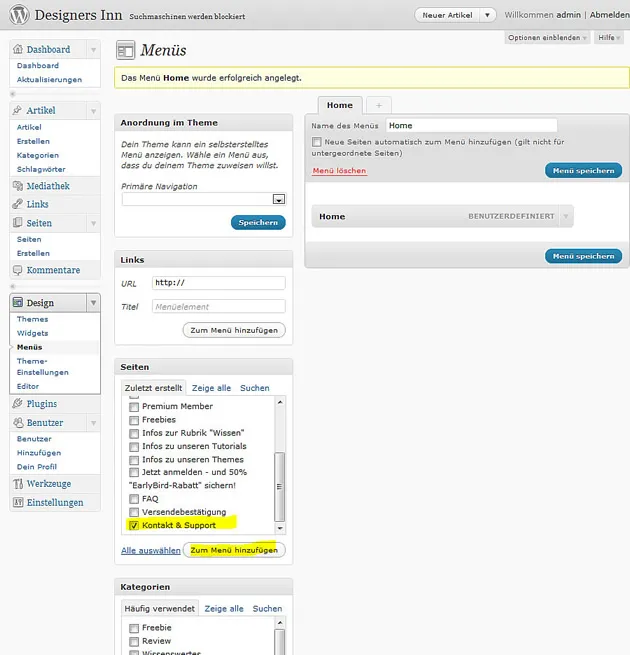Expand Optionen einblenden panel
Screen dimensions: 630x655
(x=547, y=38)
